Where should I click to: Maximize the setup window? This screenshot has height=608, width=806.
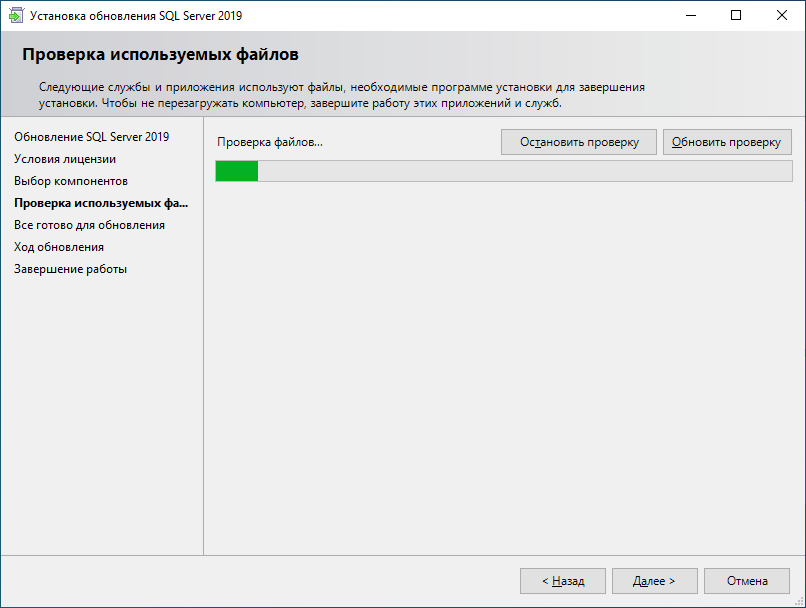pyautogui.click(x=736, y=15)
